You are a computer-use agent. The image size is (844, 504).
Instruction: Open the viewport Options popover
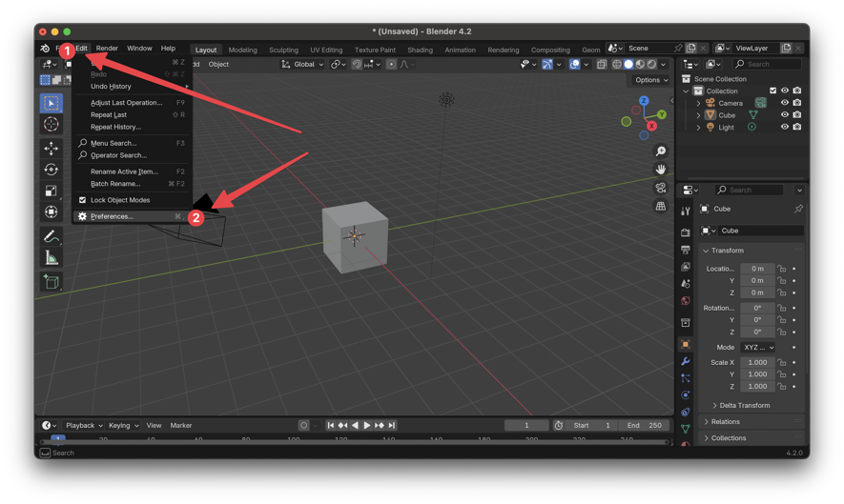click(651, 80)
